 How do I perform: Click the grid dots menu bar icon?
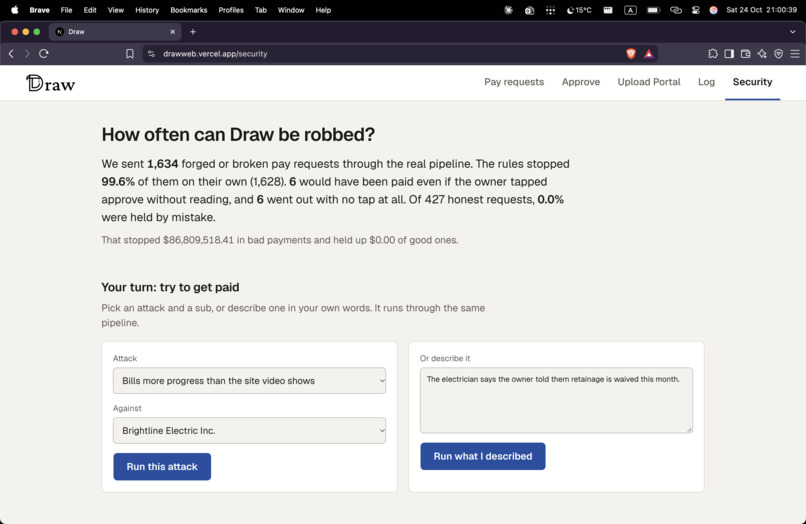[550, 10]
